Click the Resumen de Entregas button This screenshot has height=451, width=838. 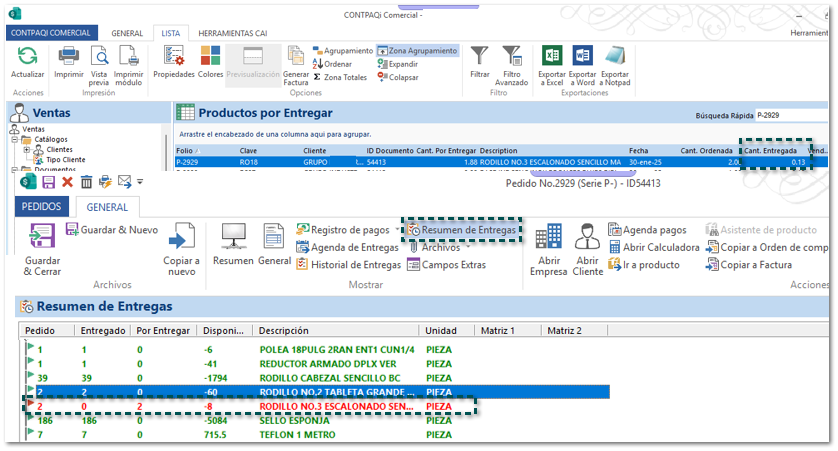pos(462,230)
